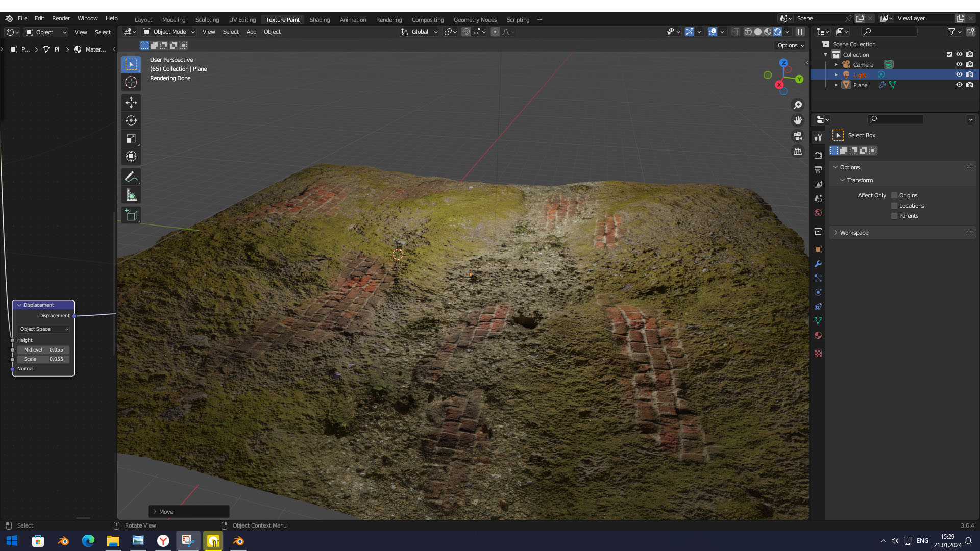
Task: Switch to the Geometry Nodes workspace tab
Action: [475, 20]
